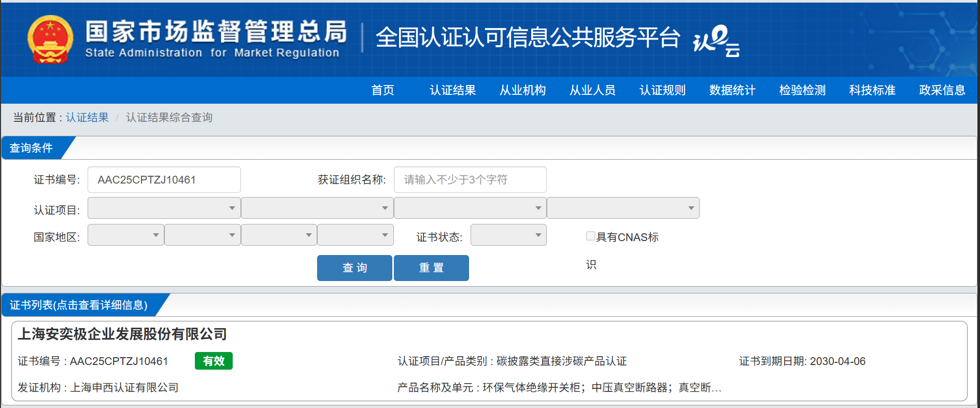This screenshot has height=408, width=980.
Task: Click the 认证结果综合查询 breadcrumb text
Action: [169, 118]
